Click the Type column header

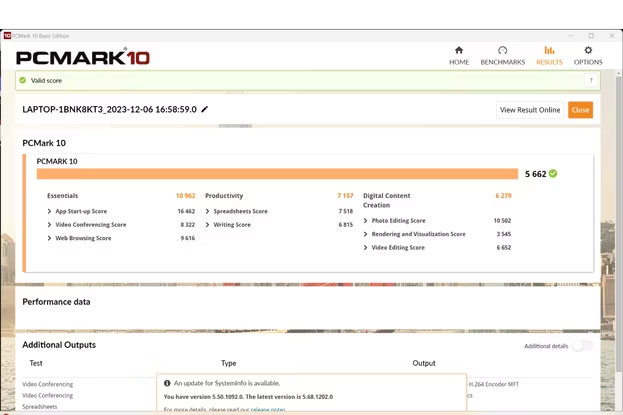tap(228, 363)
